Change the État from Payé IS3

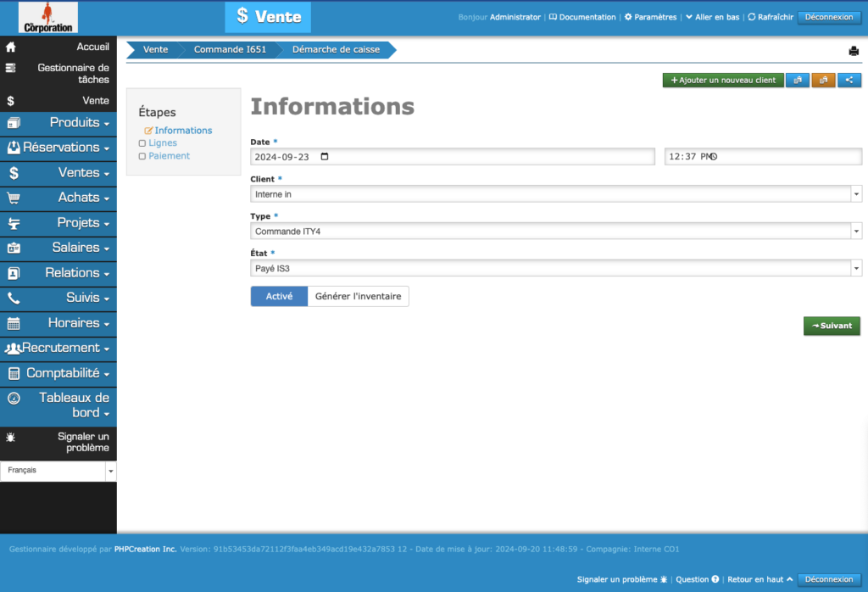click(x=555, y=268)
